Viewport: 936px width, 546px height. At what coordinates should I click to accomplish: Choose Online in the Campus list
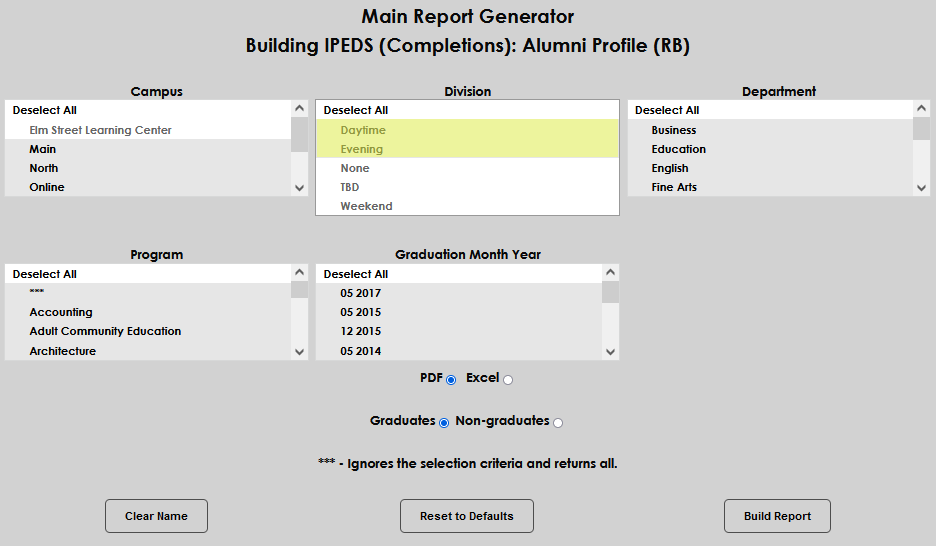[47, 187]
